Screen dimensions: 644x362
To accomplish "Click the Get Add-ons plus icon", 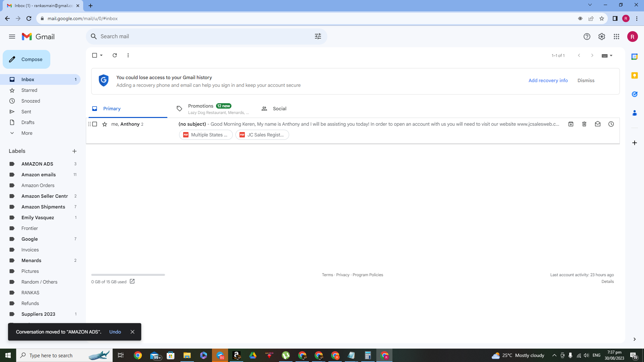I will click(635, 143).
